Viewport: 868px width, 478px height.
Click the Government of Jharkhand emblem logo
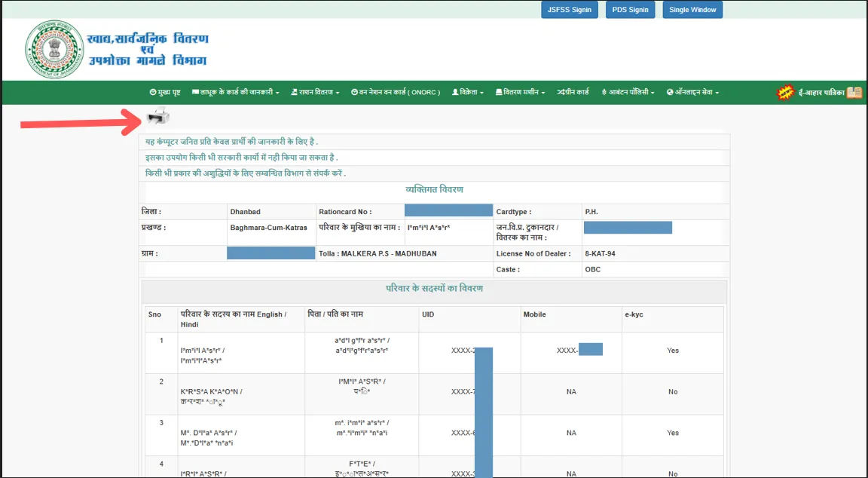[x=54, y=49]
